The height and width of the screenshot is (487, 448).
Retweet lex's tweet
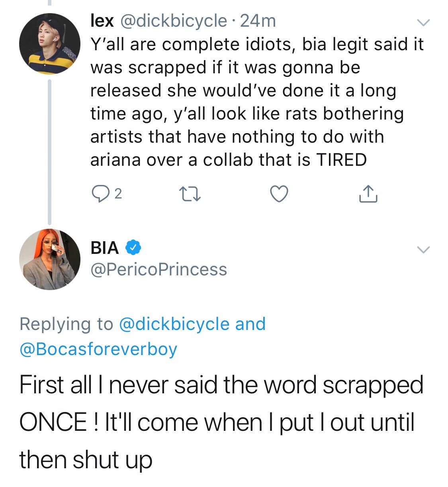(190, 194)
